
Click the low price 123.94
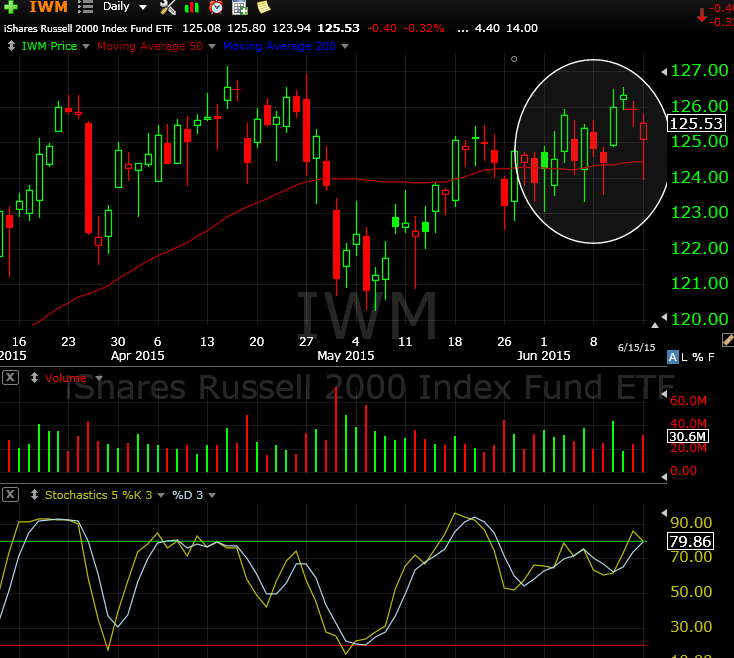pyautogui.click(x=291, y=28)
